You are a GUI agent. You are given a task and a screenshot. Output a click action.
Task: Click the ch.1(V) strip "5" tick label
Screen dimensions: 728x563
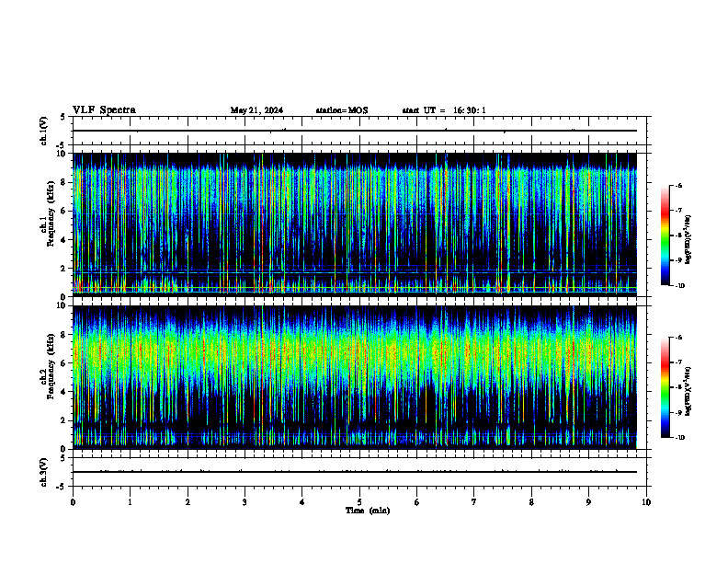63,117
